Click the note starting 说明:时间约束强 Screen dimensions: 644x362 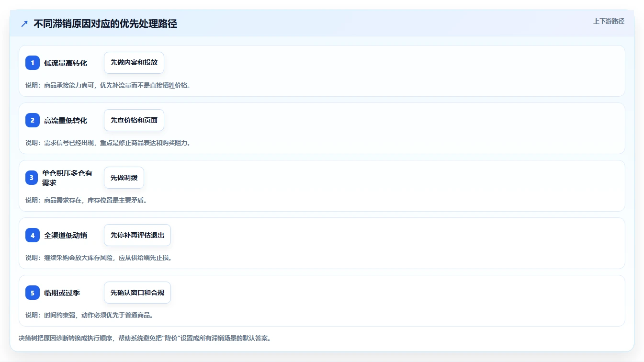tap(89, 315)
